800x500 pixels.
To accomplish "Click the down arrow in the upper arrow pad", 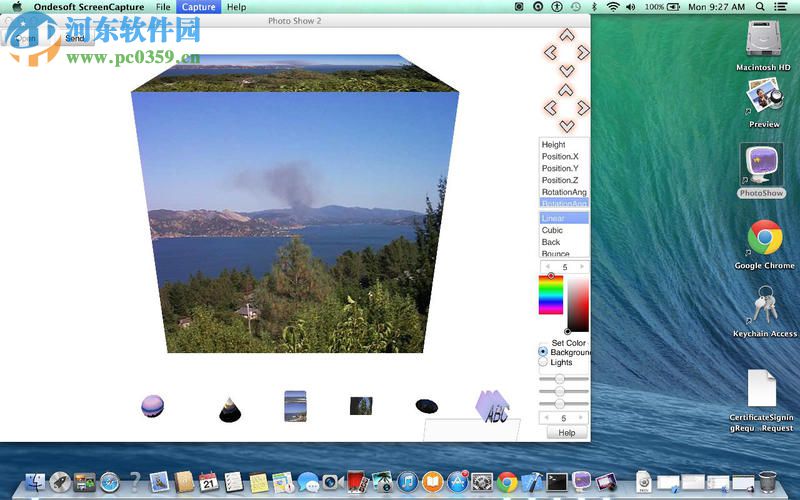I will coord(567,70).
